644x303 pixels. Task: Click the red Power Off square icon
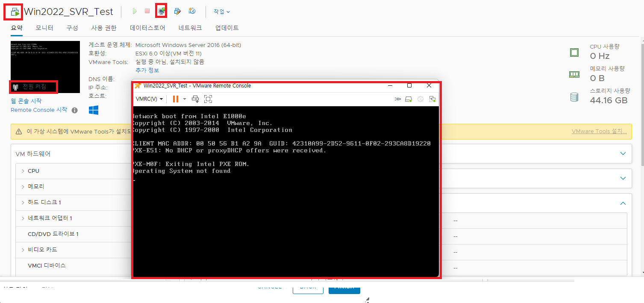pyautogui.click(x=147, y=11)
